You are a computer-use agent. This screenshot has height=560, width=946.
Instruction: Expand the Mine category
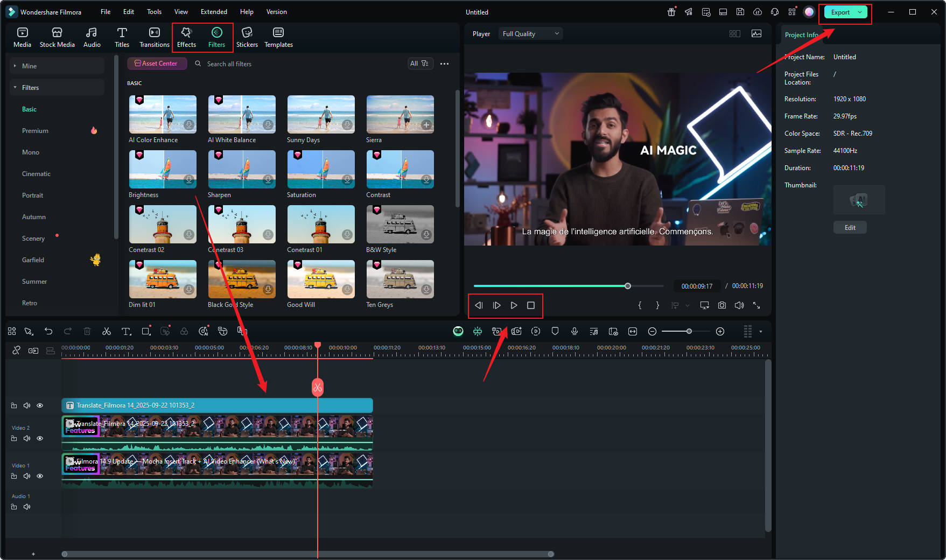[x=57, y=66]
